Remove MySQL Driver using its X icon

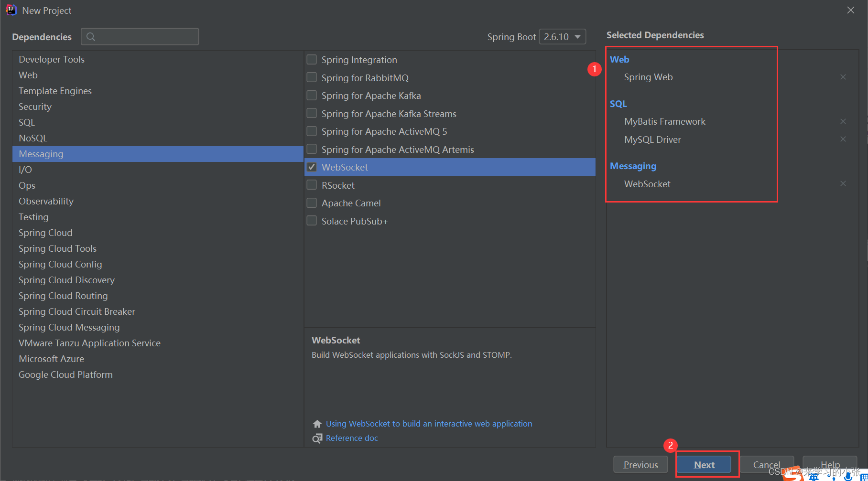pyautogui.click(x=843, y=139)
